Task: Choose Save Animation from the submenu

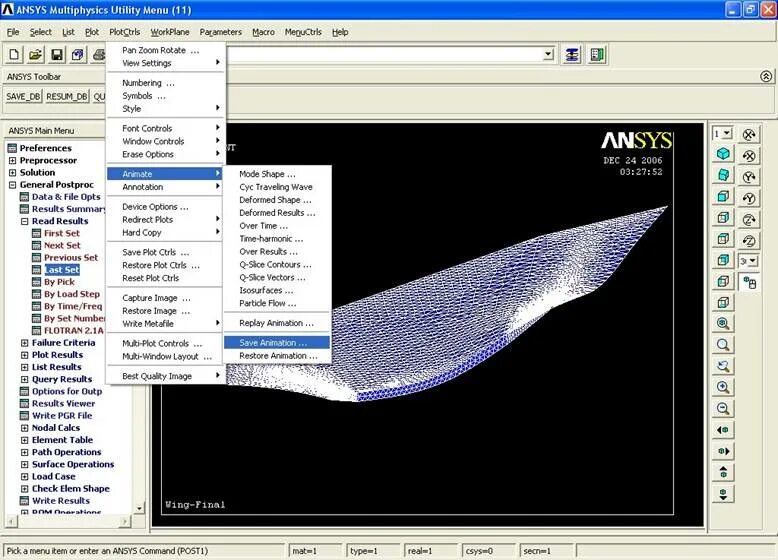Action: click(x=277, y=343)
